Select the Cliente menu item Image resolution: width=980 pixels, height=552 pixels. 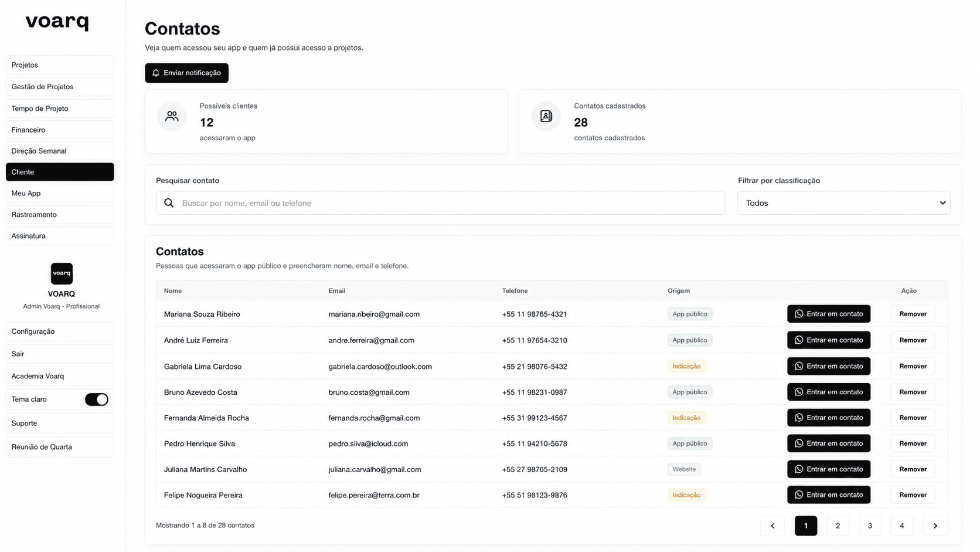tap(60, 172)
